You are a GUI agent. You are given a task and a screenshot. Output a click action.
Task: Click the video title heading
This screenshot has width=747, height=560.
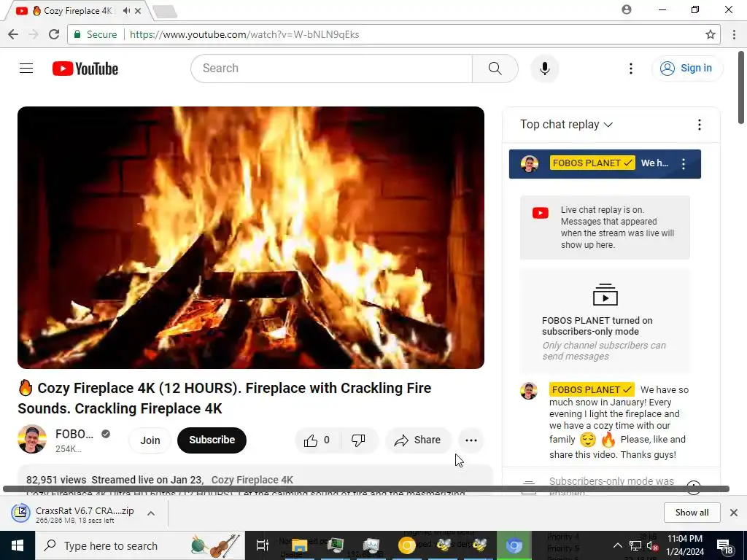point(225,398)
